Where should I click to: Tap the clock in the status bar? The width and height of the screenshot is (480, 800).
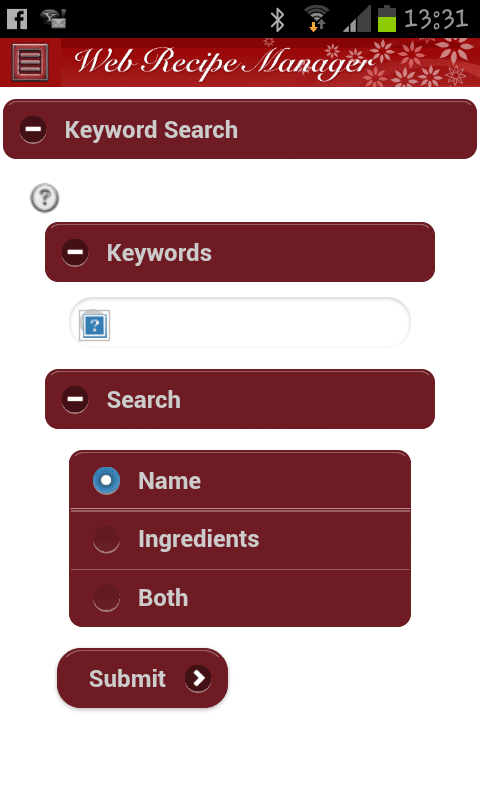point(436,19)
